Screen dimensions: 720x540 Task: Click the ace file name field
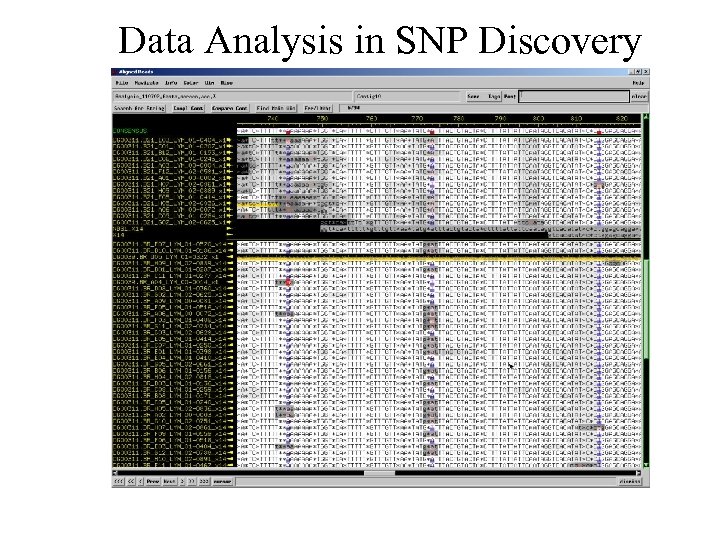pyautogui.click(x=232, y=96)
